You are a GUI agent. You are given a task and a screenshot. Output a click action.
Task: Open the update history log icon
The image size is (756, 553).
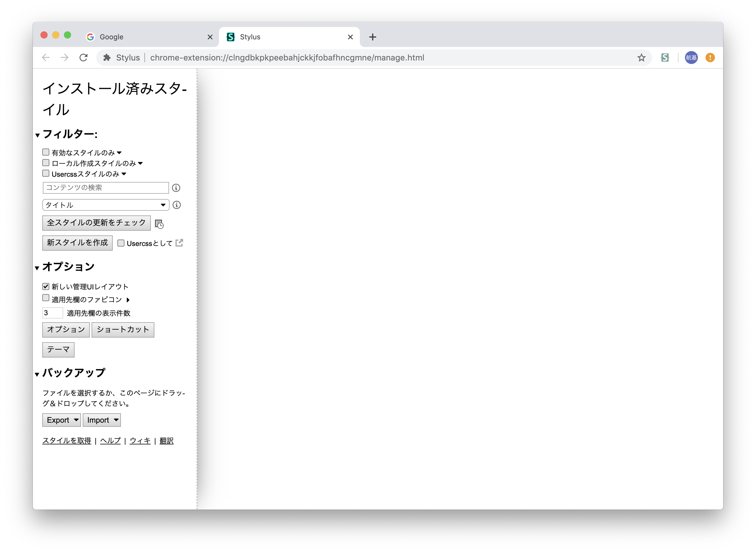(x=159, y=224)
